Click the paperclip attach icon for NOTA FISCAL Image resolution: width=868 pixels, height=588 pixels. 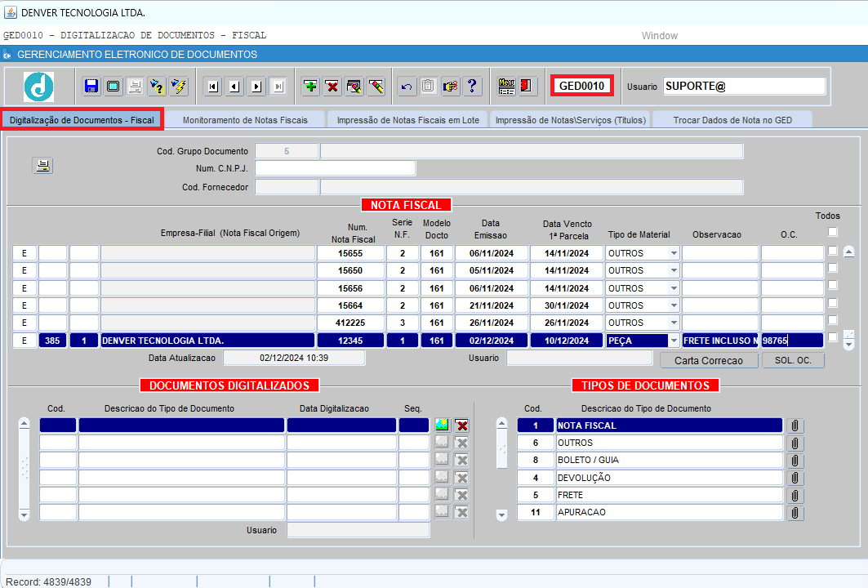tap(795, 425)
